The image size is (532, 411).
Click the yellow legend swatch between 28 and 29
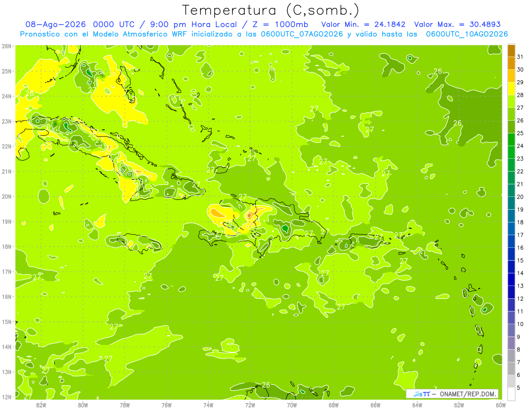point(511,89)
